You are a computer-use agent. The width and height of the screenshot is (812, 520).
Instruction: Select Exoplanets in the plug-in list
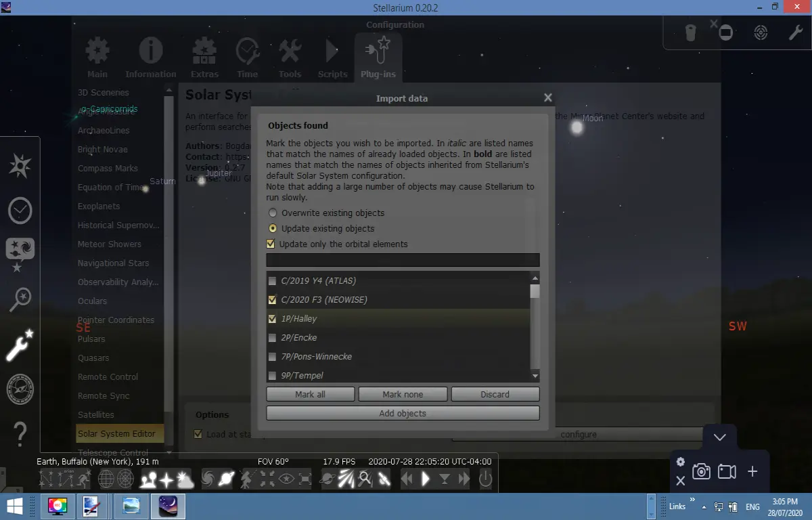point(99,206)
